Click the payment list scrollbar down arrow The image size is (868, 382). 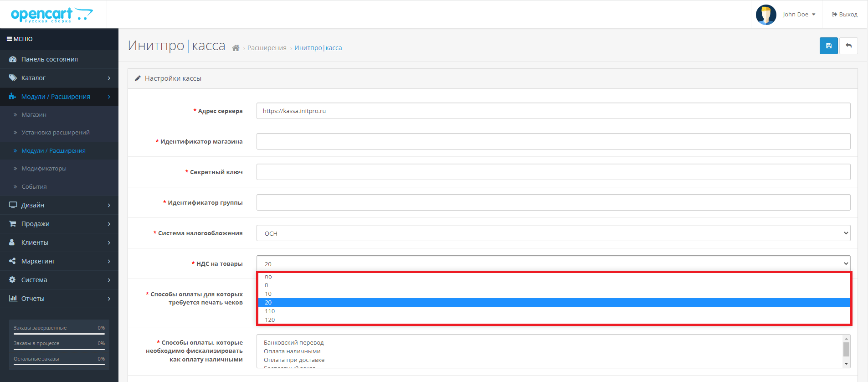(x=846, y=364)
